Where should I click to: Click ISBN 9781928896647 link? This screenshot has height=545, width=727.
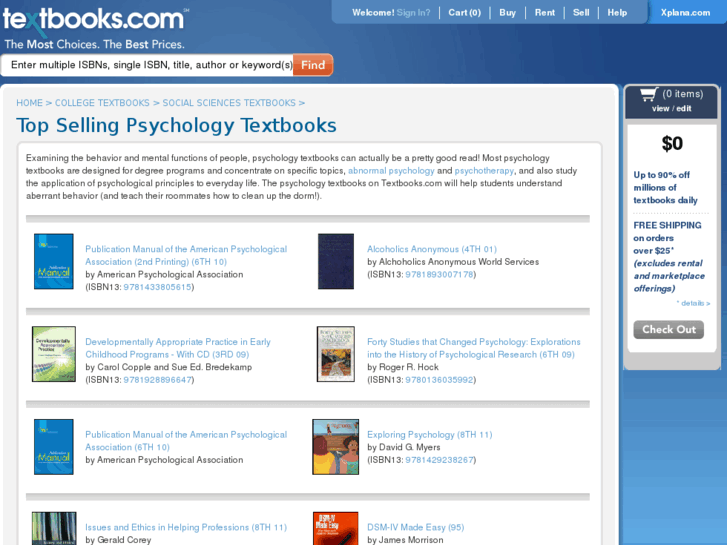(x=157, y=380)
